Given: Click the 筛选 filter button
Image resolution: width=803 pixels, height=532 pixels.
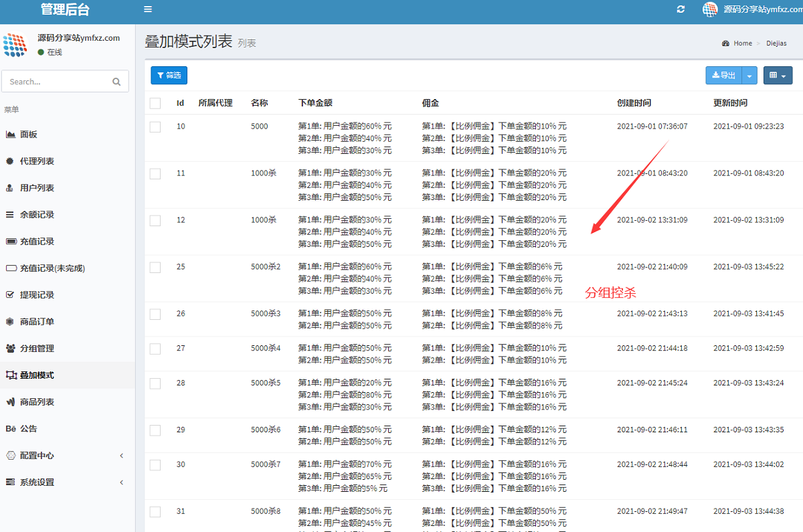Looking at the screenshot, I should click(169, 76).
